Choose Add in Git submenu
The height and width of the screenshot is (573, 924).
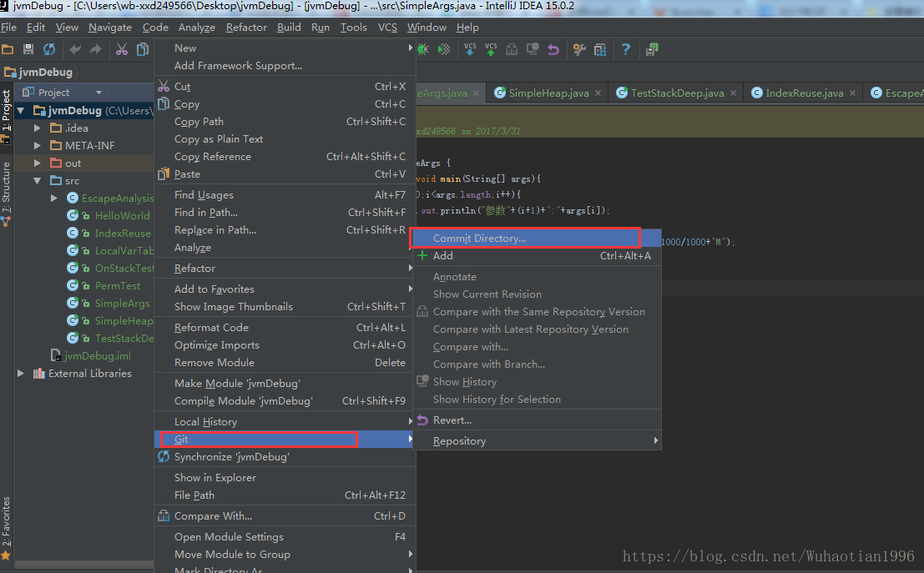pos(537,255)
